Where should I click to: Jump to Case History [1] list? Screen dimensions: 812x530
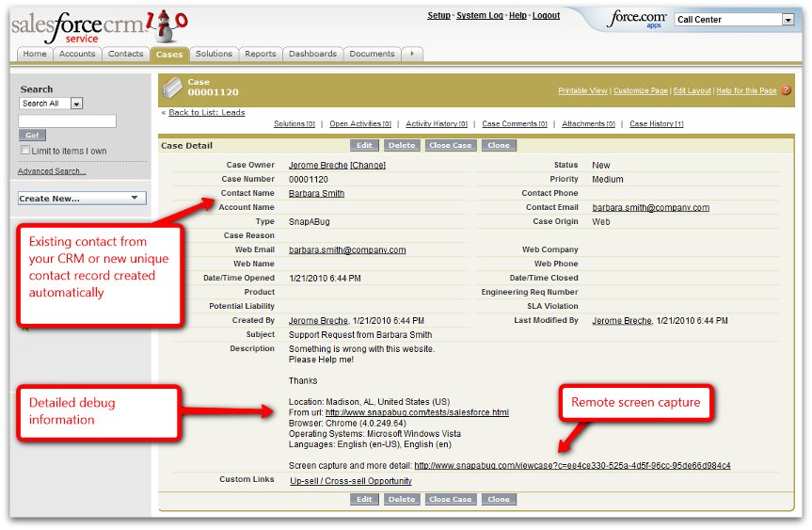[657, 124]
